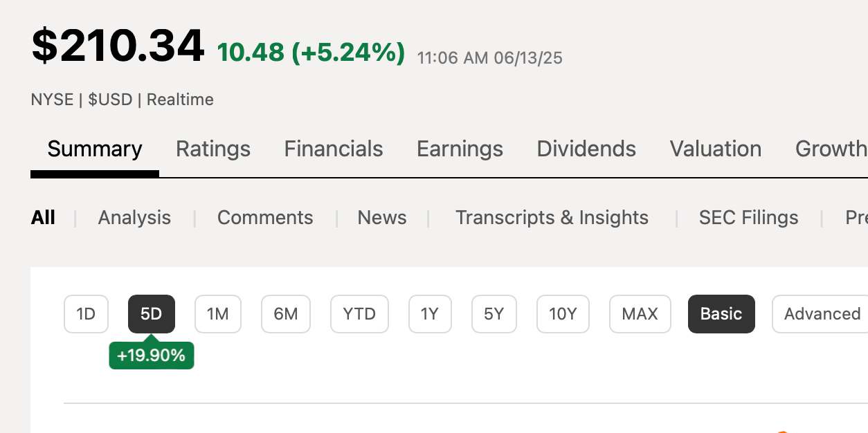
Task: Go to the Financials tab
Action: click(x=334, y=149)
